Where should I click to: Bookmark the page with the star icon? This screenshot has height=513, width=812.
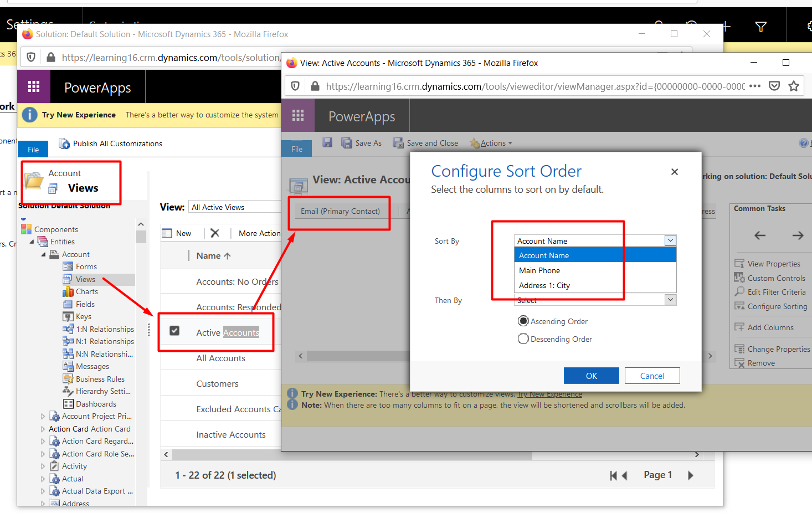[794, 86]
